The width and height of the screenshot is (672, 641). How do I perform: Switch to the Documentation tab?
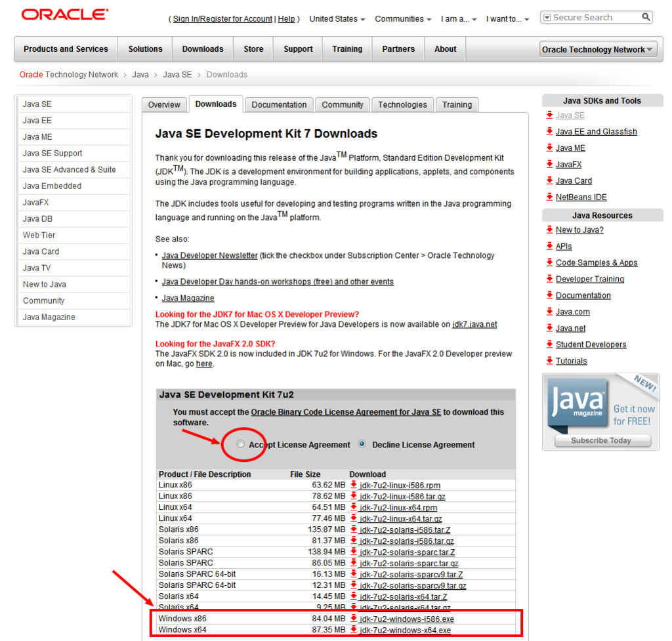coord(279,104)
